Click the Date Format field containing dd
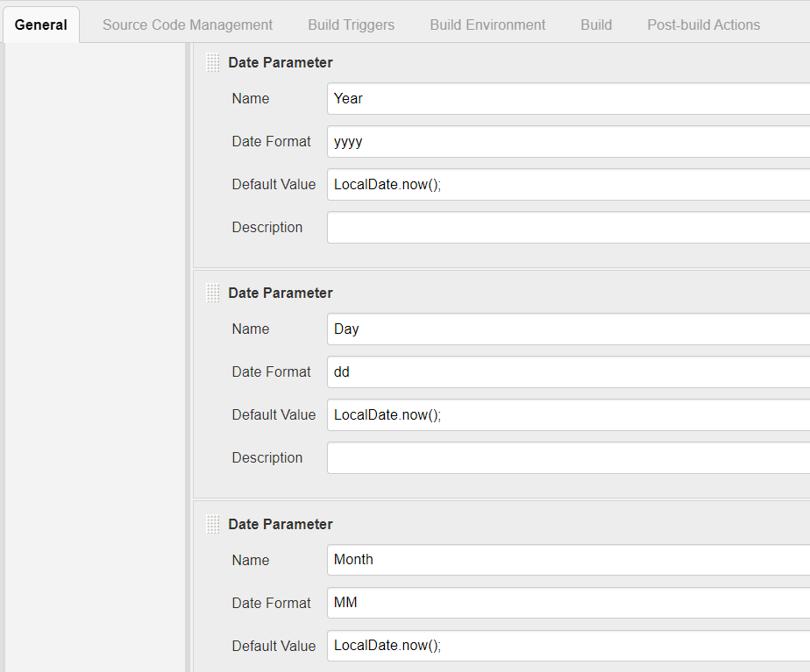810x672 pixels. click(x=568, y=371)
